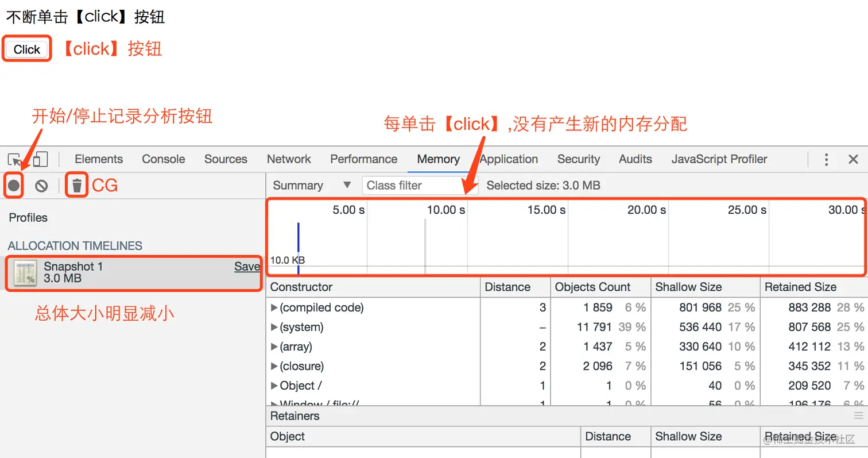The height and width of the screenshot is (458, 868).
Task: Expand the (compiled code) row
Action: click(x=274, y=308)
